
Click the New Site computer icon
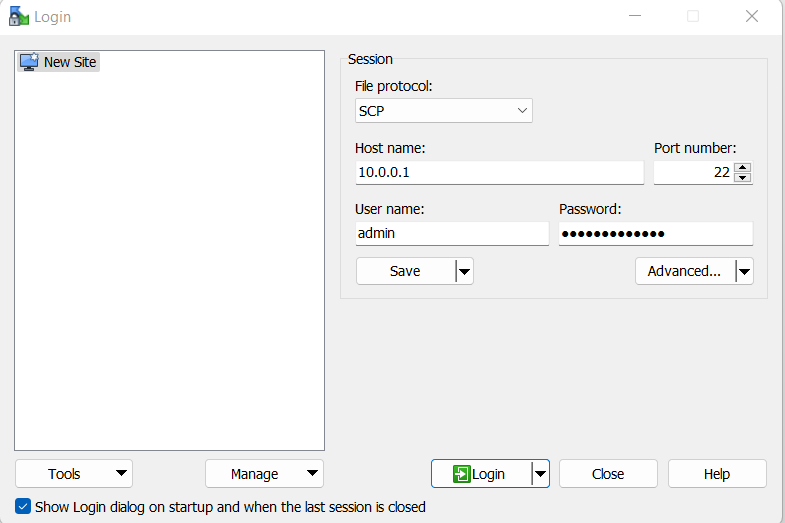[x=29, y=62]
